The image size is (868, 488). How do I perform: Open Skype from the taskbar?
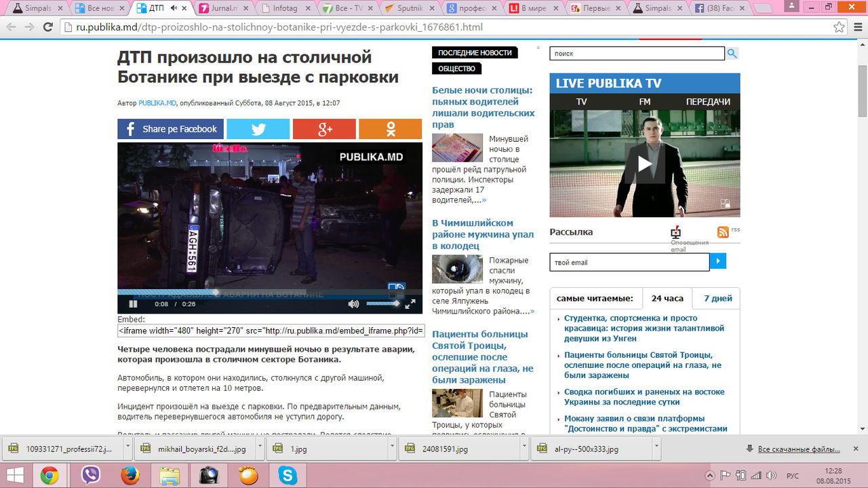pyautogui.click(x=288, y=475)
